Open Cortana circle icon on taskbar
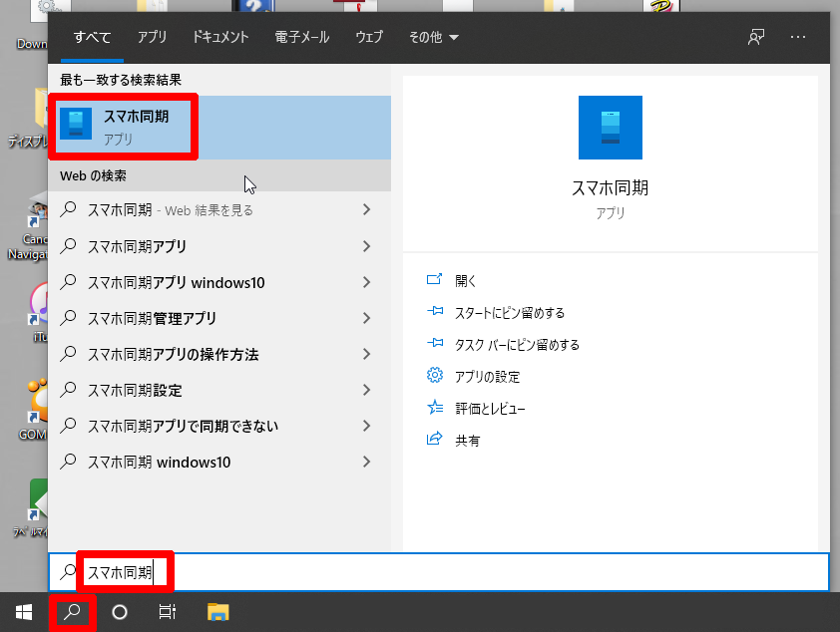Screen dimensions: 840x632 coord(119,612)
